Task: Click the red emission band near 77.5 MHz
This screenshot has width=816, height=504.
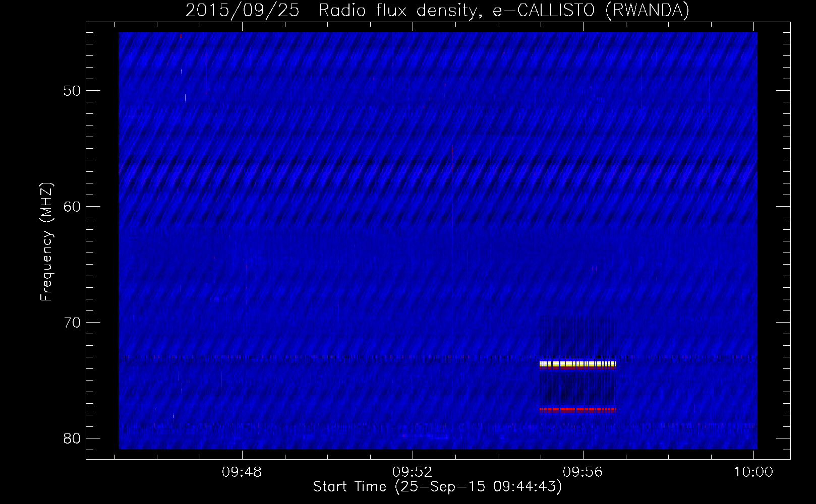Action: (x=578, y=409)
